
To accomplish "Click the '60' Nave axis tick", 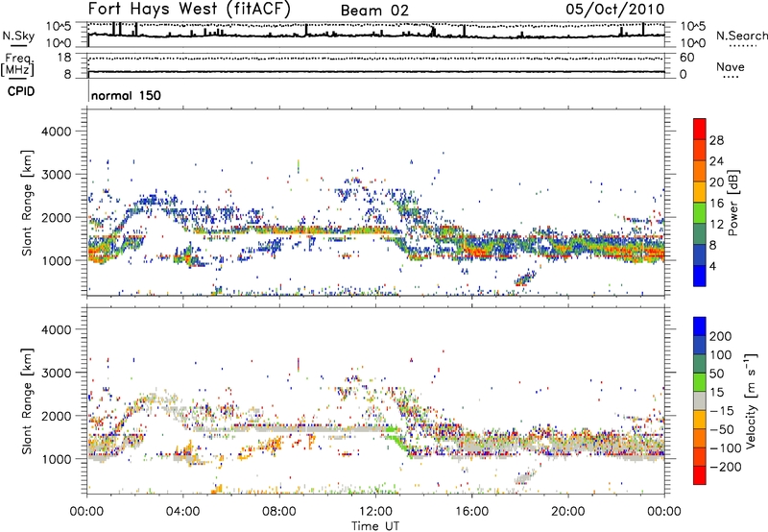I will 686,58.
